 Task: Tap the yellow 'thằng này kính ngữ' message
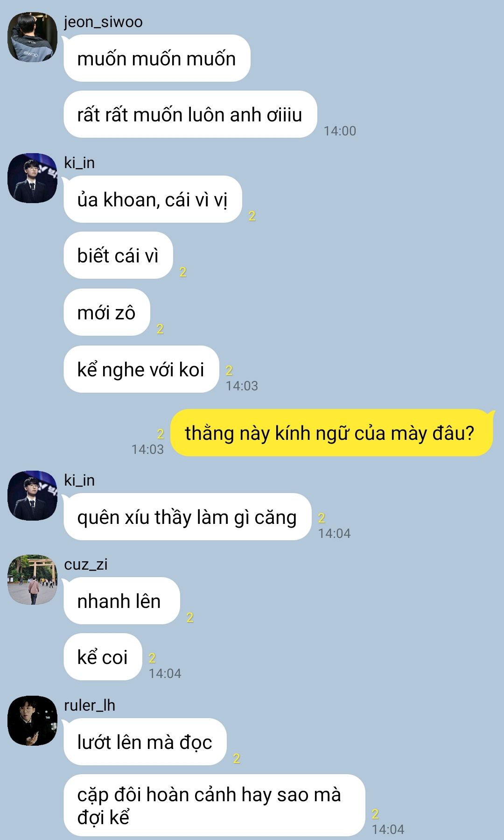coord(332,433)
